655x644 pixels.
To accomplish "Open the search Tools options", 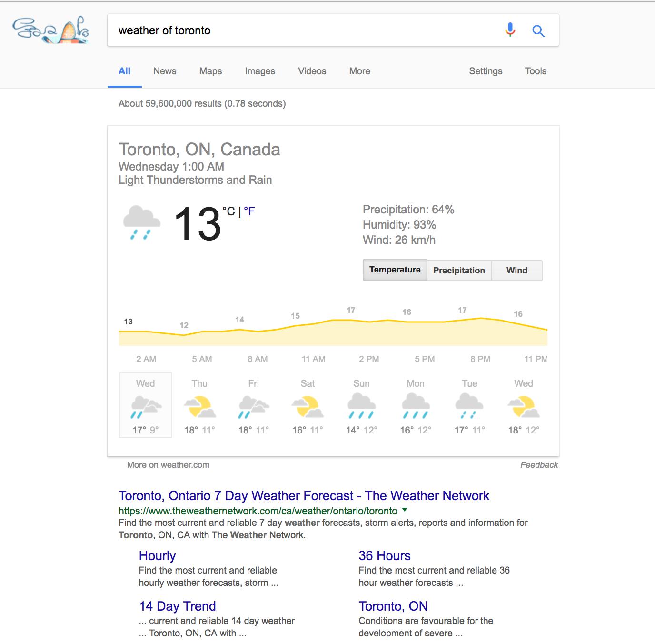I will click(x=536, y=71).
